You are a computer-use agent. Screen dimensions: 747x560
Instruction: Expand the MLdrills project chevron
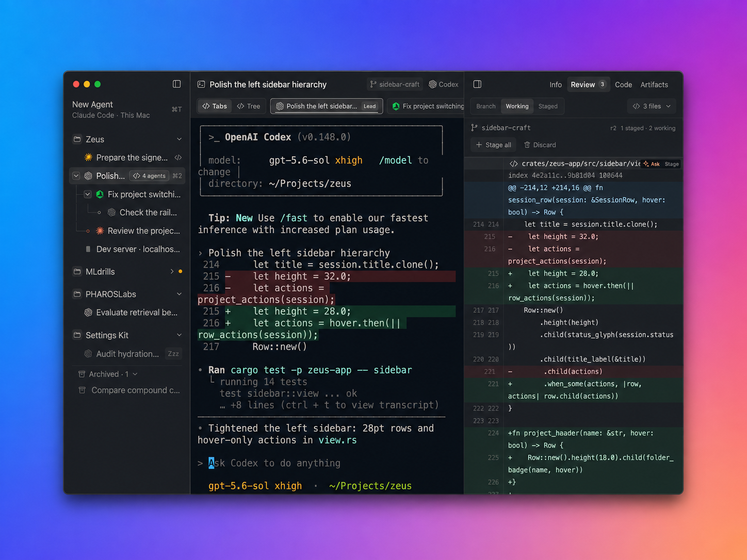click(x=172, y=271)
